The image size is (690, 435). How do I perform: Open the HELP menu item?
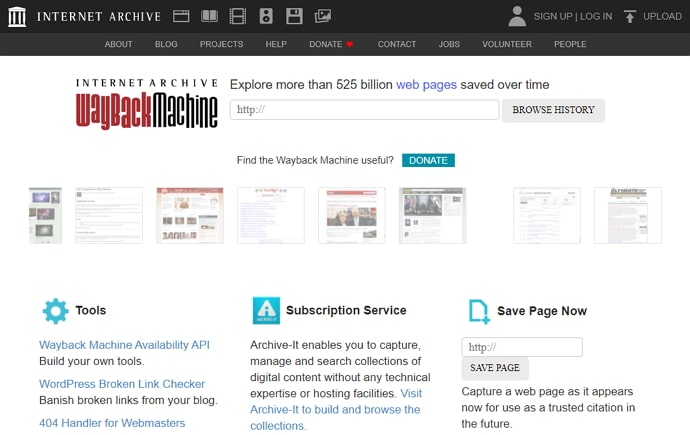point(276,44)
